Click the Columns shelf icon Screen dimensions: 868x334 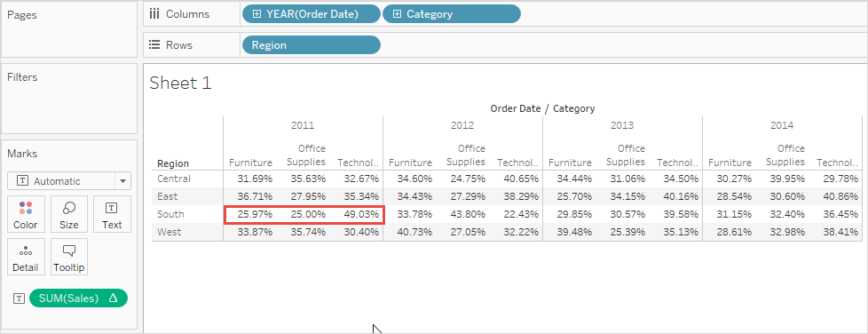pyautogui.click(x=154, y=14)
